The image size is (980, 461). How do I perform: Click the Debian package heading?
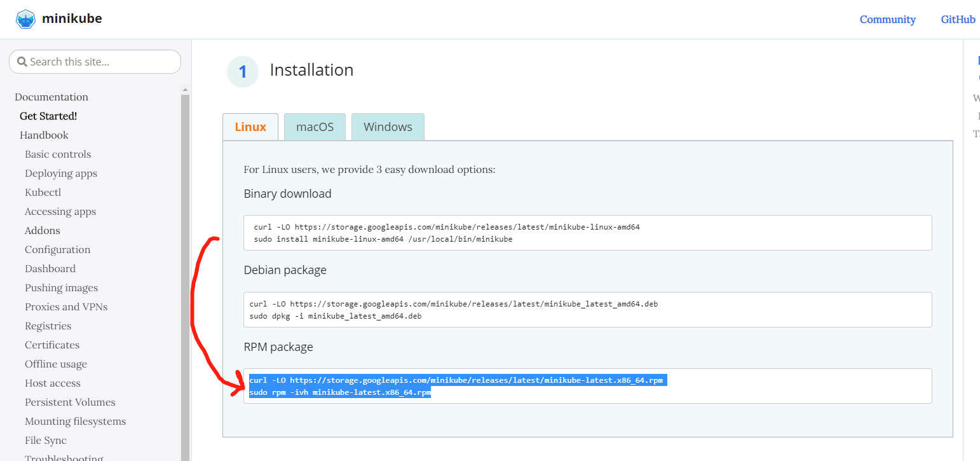coord(285,270)
